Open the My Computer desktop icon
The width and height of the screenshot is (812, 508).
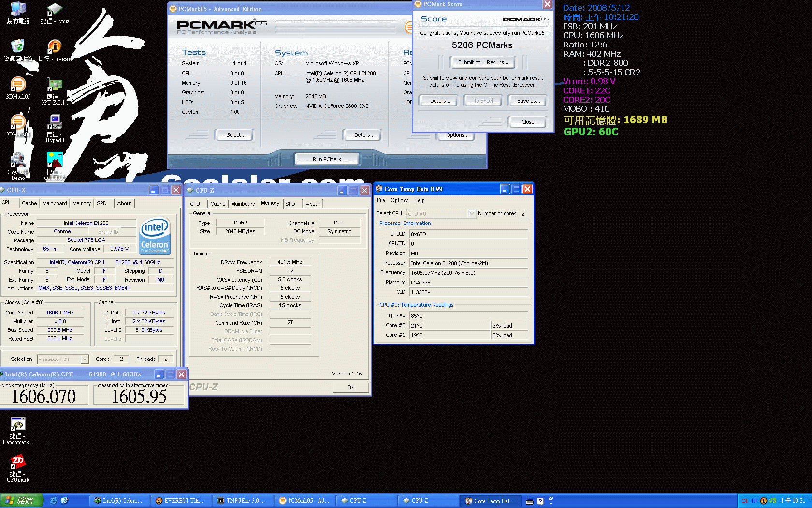(18, 13)
